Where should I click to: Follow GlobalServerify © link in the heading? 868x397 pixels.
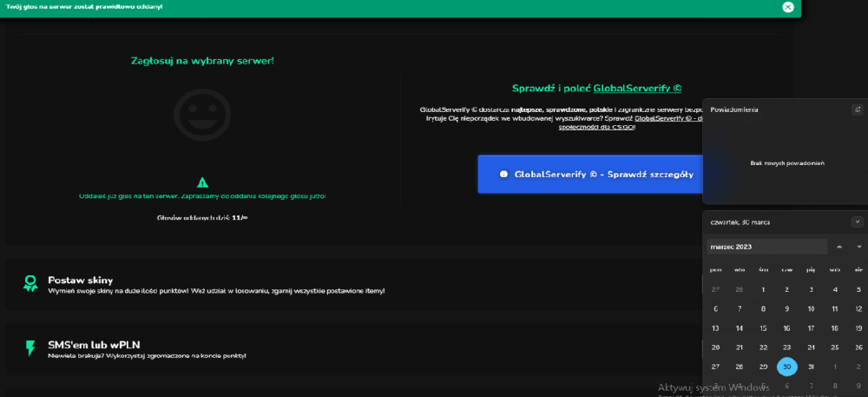point(637,89)
